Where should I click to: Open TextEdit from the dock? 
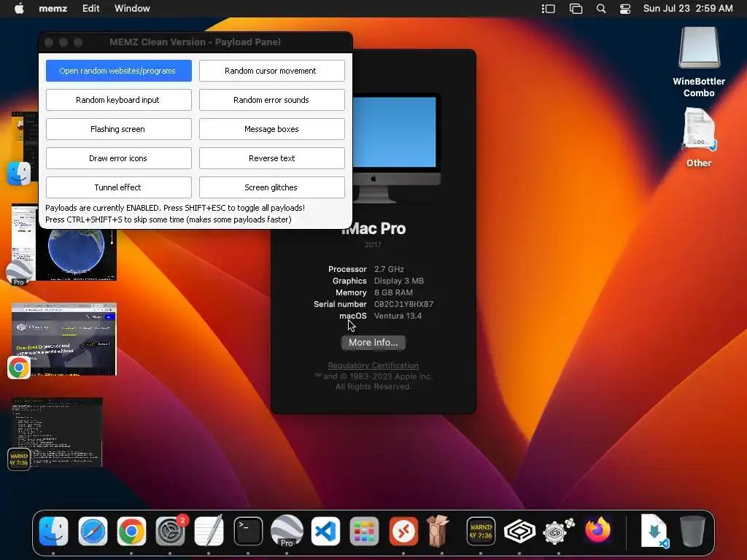coord(209,531)
